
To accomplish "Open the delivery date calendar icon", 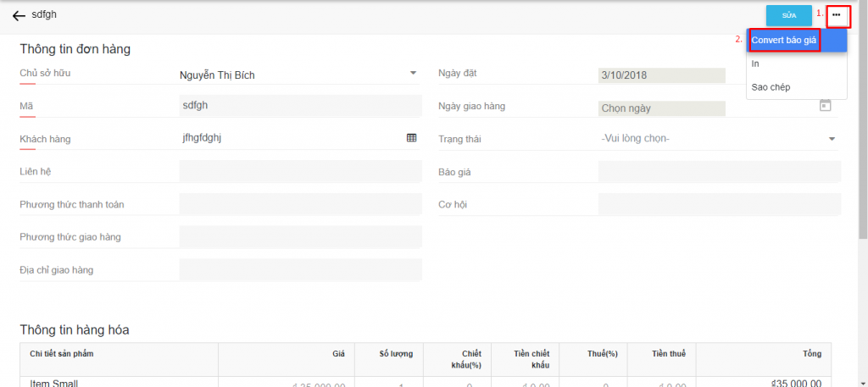I will 825,106.
